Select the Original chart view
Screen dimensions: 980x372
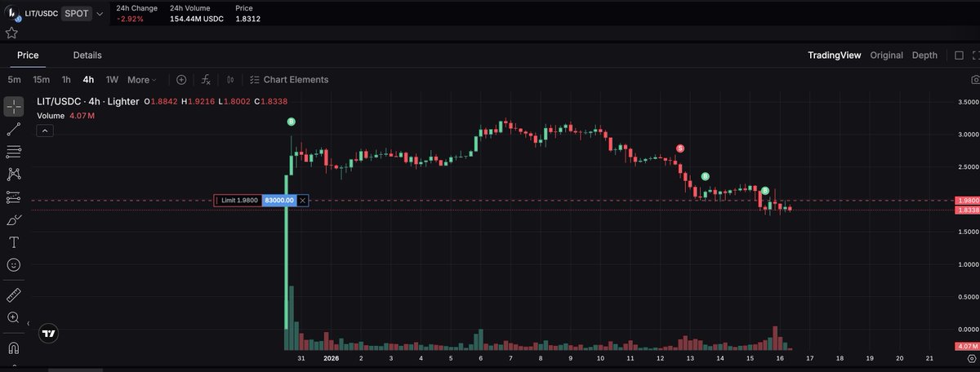(x=886, y=55)
